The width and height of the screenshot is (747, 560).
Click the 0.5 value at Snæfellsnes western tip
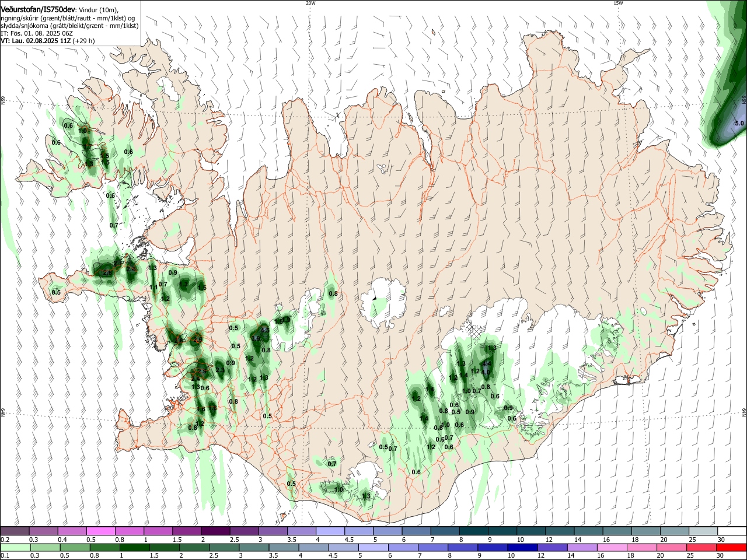(56, 292)
